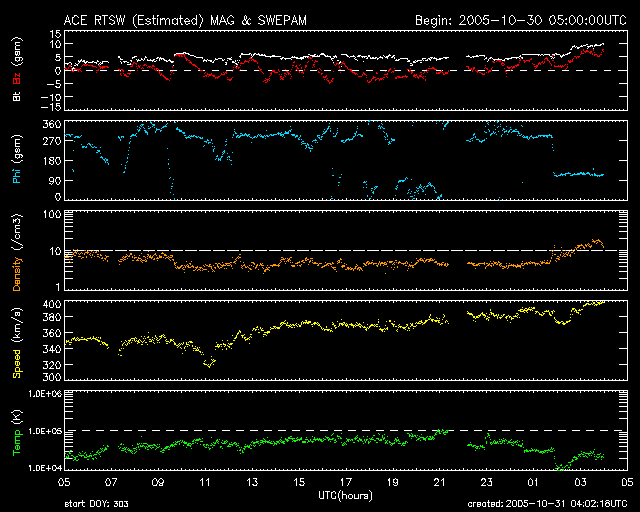Click the '400' tick on Speed axis
Screen dimensions: 640x512
click(x=52, y=304)
